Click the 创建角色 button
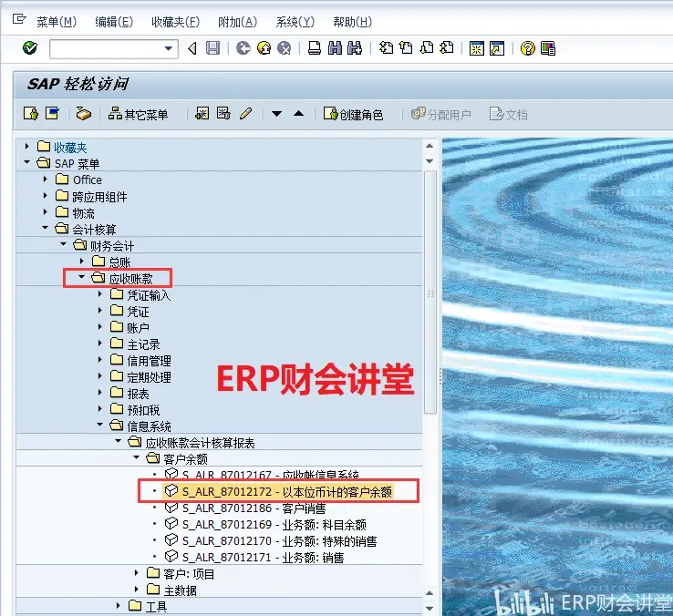The image size is (673, 616). [x=353, y=114]
